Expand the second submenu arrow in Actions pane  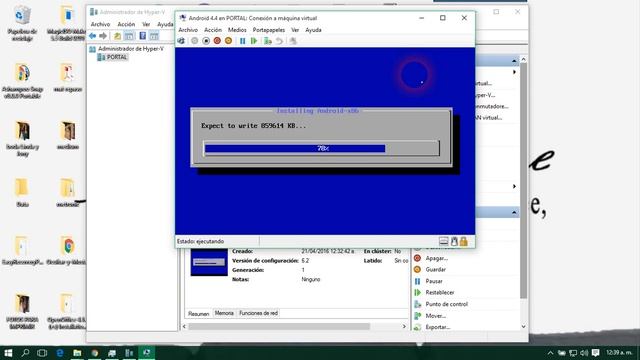[514, 187]
